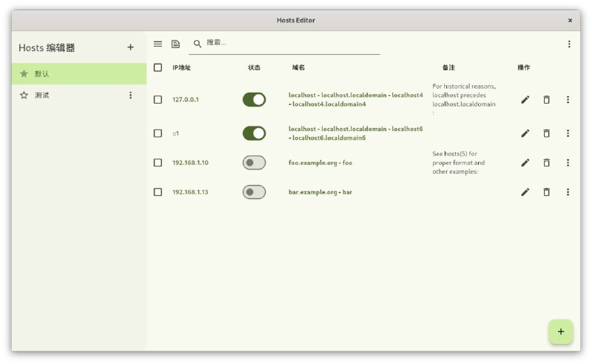This screenshot has width=592, height=364.
Task: Edit the 192.168.1.10 entry
Action: [525, 163]
